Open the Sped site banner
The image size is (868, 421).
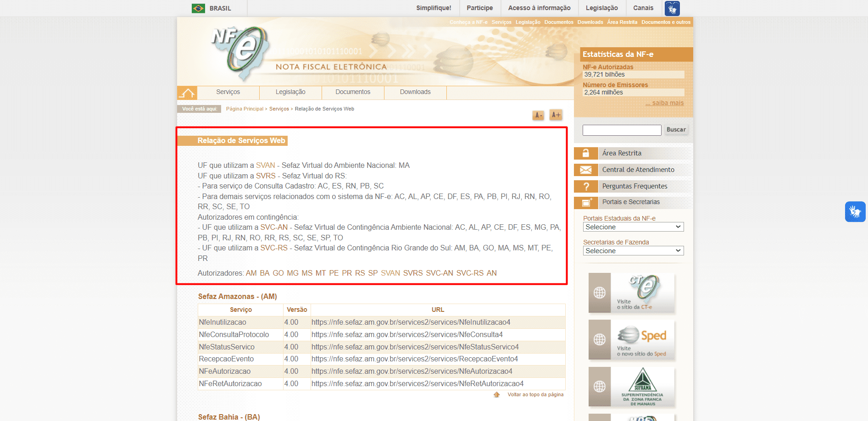[x=631, y=340]
